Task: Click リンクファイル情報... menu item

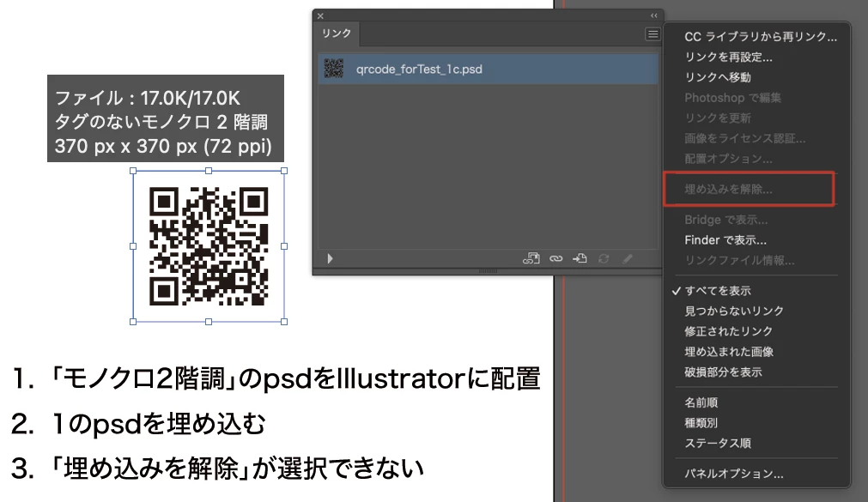Action: coord(739,260)
